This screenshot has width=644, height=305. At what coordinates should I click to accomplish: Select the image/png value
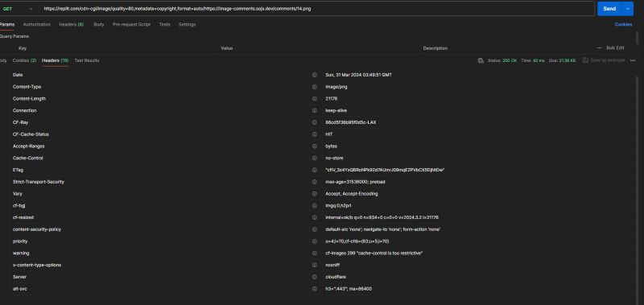pyautogui.click(x=336, y=87)
